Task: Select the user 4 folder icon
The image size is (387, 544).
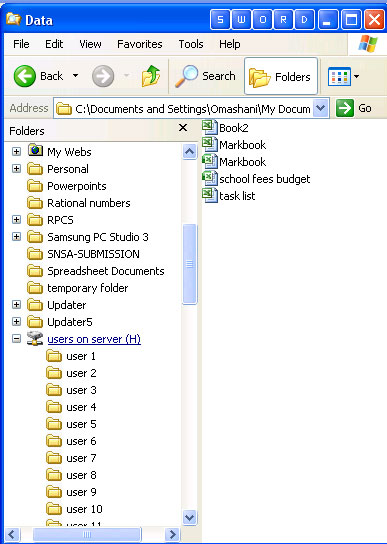Action: pos(54,407)
